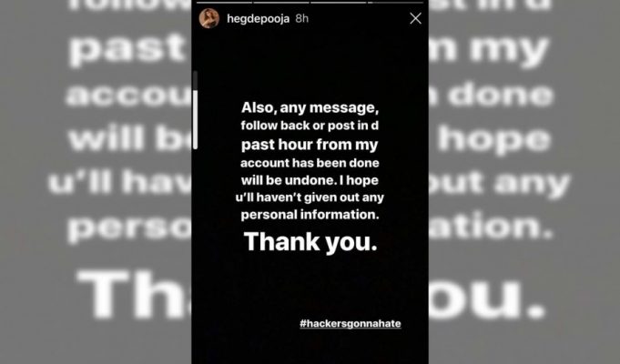Click the large "Thank you." text
Image resolution: width=620 pixels, height=364 pixels.
pos(310,241)
